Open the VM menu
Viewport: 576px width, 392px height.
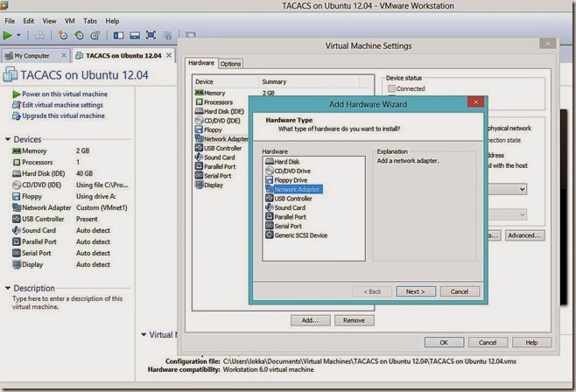pos(70,21)
